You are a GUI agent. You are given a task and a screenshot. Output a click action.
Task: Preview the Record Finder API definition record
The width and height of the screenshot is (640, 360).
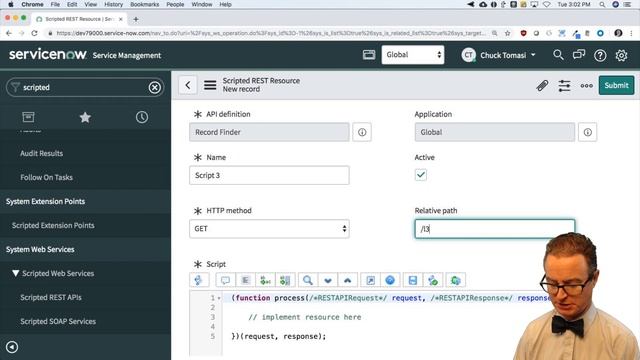pyautogui.click(x=362, y=132)
